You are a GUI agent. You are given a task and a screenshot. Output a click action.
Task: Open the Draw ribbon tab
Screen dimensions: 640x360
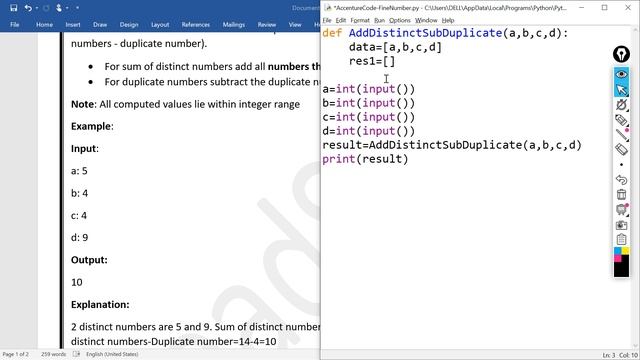[x=100, y=24]
